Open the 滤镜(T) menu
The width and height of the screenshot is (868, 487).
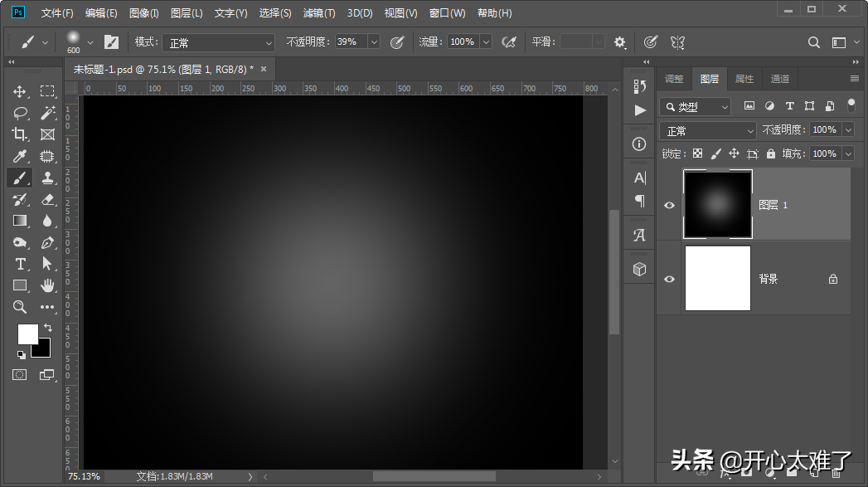(319, 13)
